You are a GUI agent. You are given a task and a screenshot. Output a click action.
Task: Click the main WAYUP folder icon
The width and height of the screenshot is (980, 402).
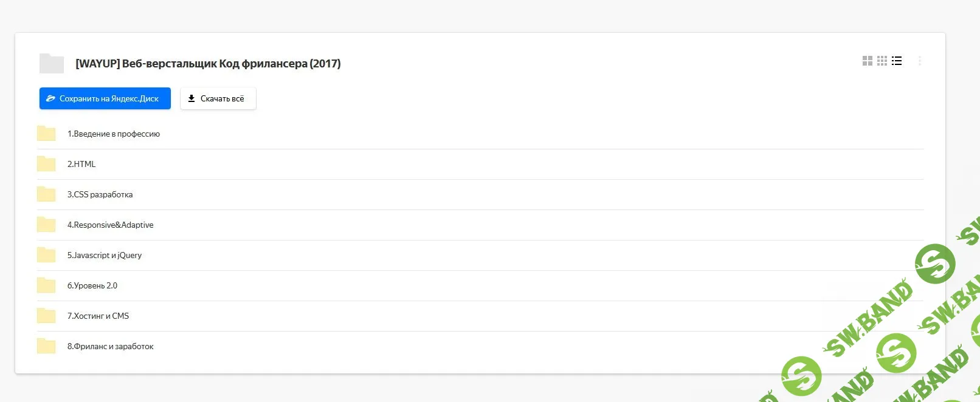click(x=52, y=63)
